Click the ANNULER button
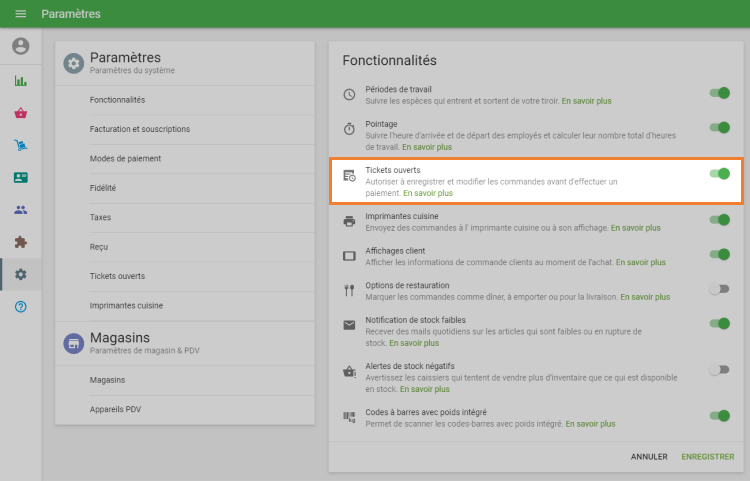The image size is (750, 481). (649, 457)
